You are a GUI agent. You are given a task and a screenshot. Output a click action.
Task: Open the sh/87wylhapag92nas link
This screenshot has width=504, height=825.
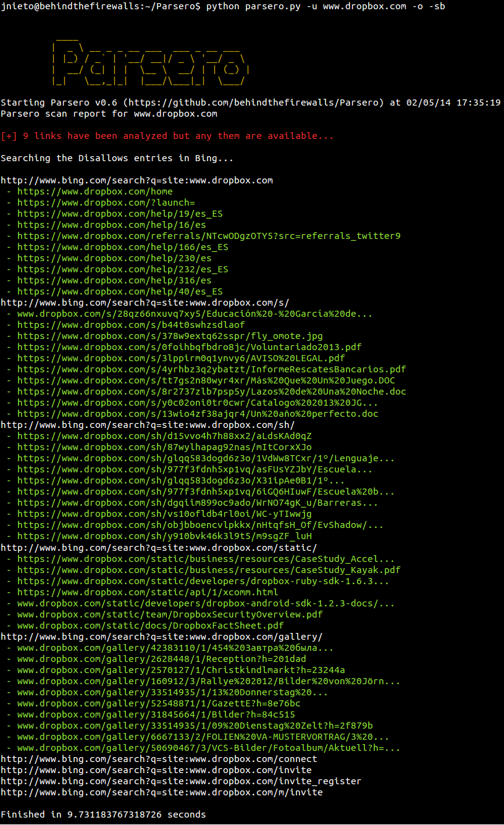tap(164, 447)
